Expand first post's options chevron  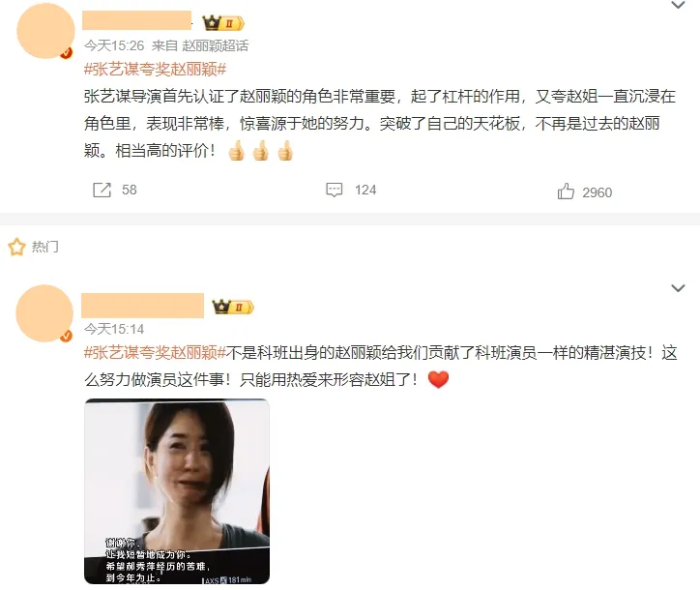point(678,5)
